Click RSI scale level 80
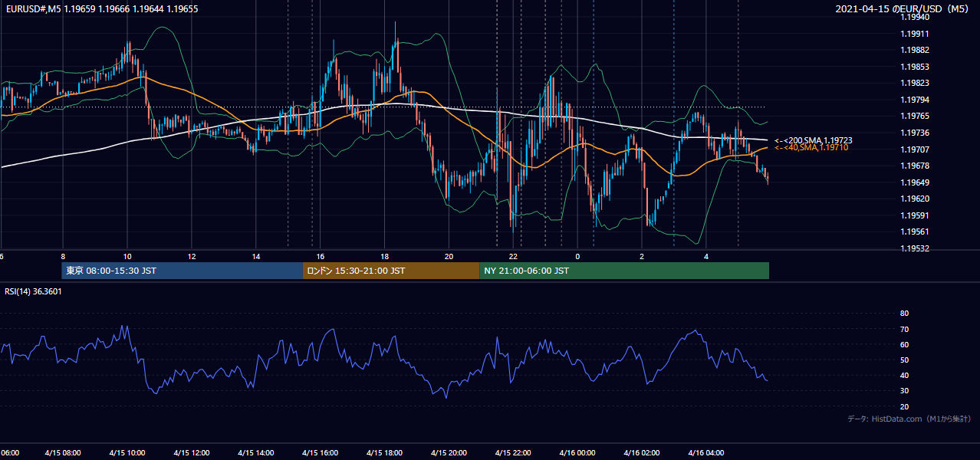 [x=904, y=314]
